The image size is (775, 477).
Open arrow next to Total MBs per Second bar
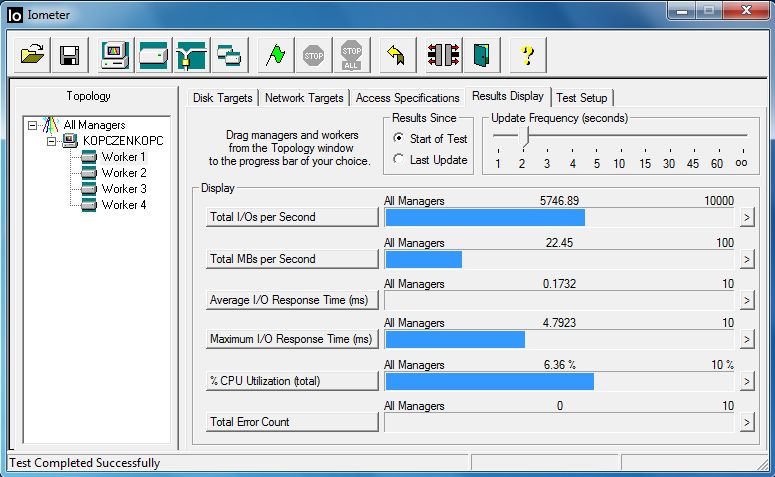[747, 259]
